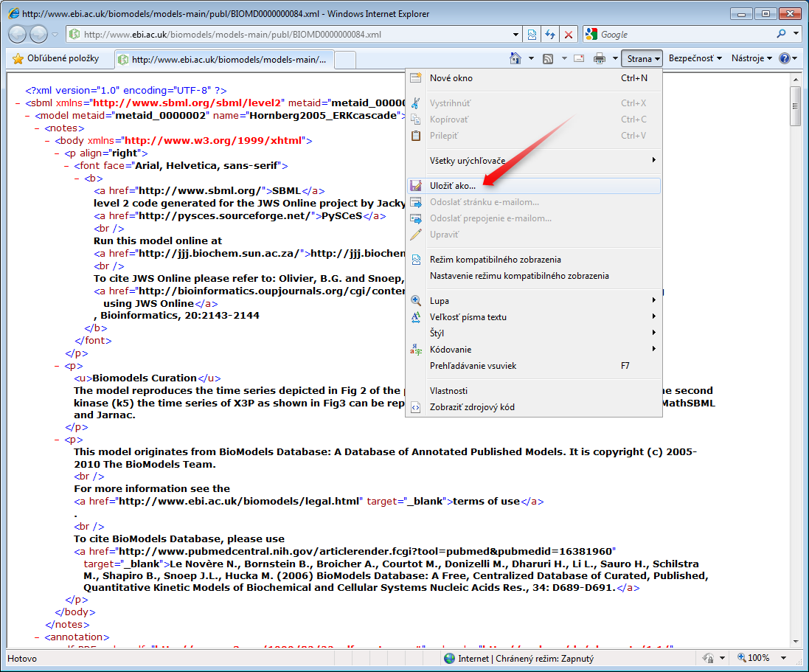Image resolution: width=809 pixels, height=672 pixels.
Task: Click the blue Help question mark icon
Action: click(x=784, y=58)
